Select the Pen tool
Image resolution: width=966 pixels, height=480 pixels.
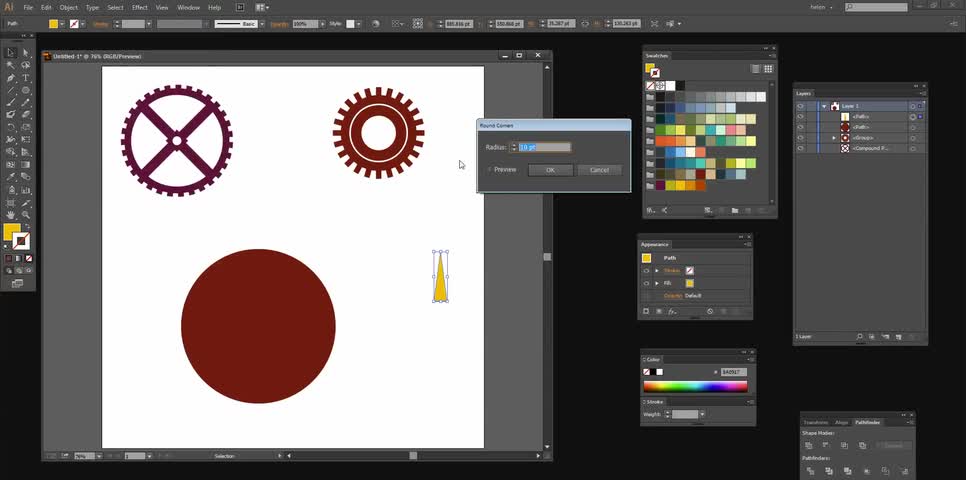(10, 78)
